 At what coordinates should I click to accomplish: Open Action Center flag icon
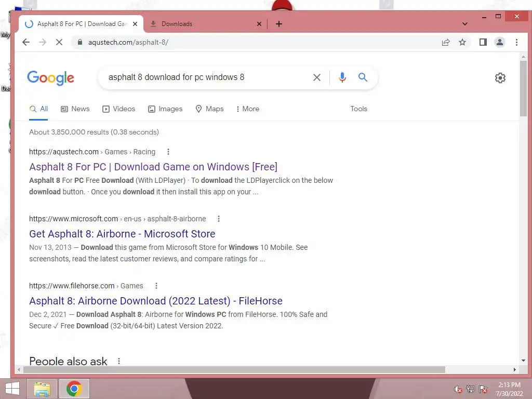(483, 389)
